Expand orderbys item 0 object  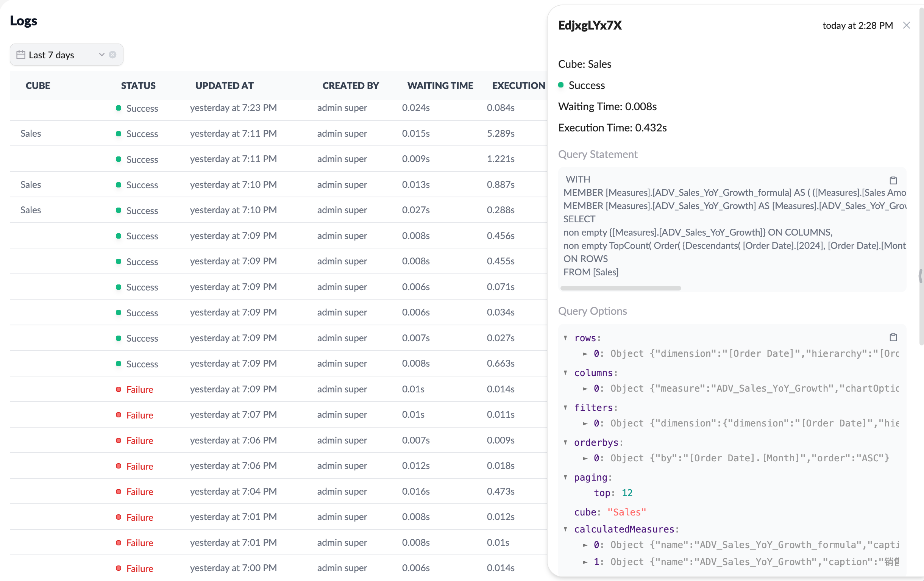coord(585,458)
